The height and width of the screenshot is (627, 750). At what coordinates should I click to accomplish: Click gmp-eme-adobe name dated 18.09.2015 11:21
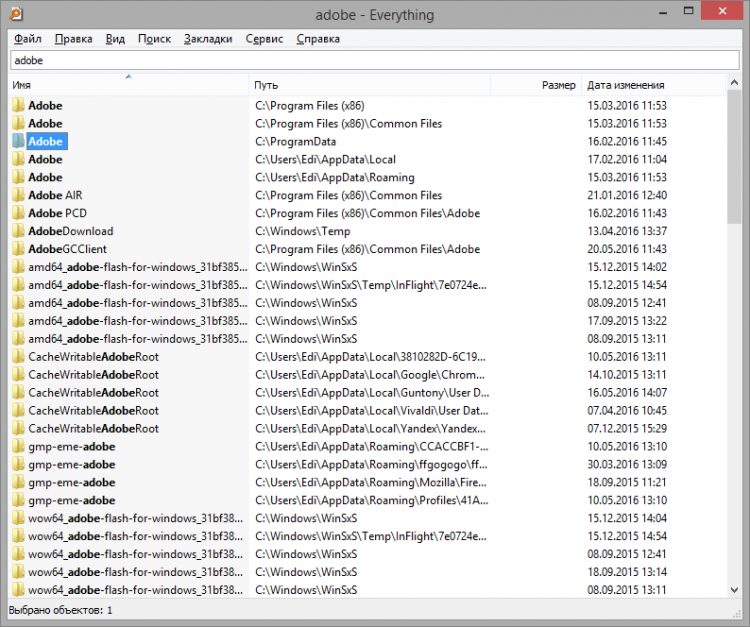72,482
